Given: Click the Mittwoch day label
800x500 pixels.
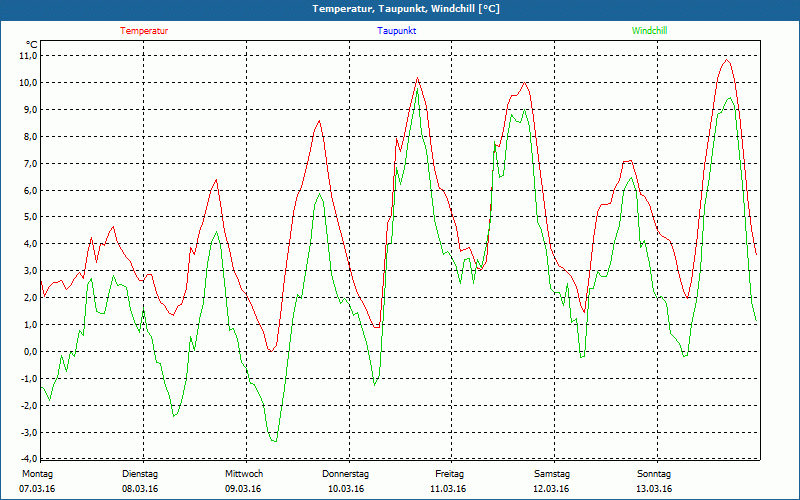Looking at the screenshot, I should click(244, 474).
